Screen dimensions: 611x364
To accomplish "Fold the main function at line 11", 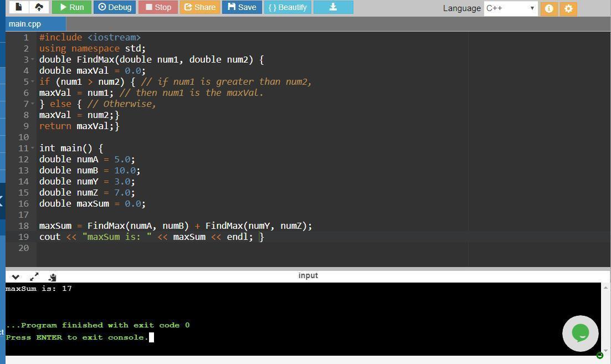I will click(33, 148).
